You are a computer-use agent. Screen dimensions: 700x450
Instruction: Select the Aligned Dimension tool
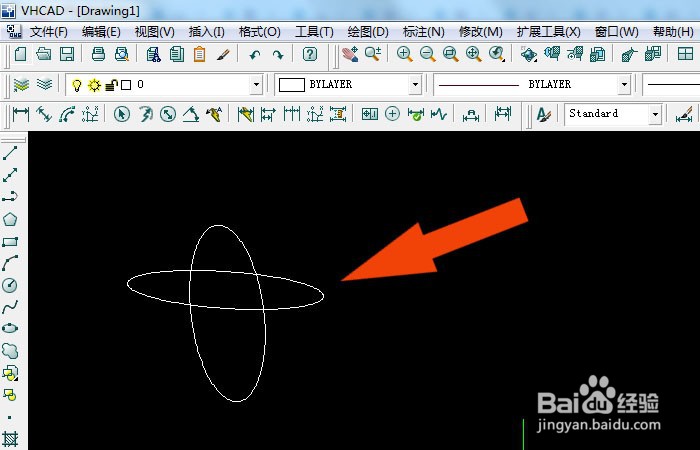[44, 114]
